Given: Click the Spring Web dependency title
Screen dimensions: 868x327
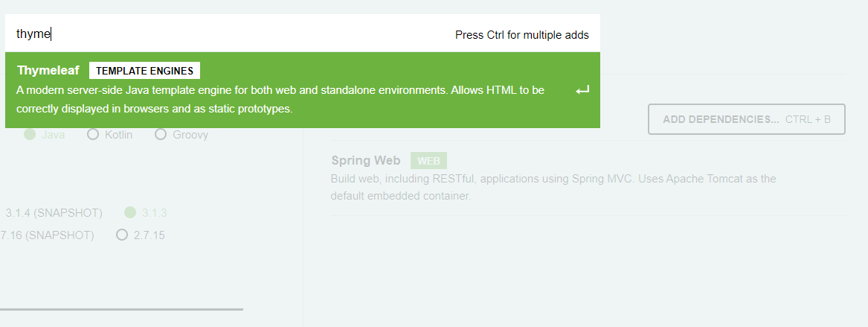Looking at the screenshot, I should tap(365, 161).
